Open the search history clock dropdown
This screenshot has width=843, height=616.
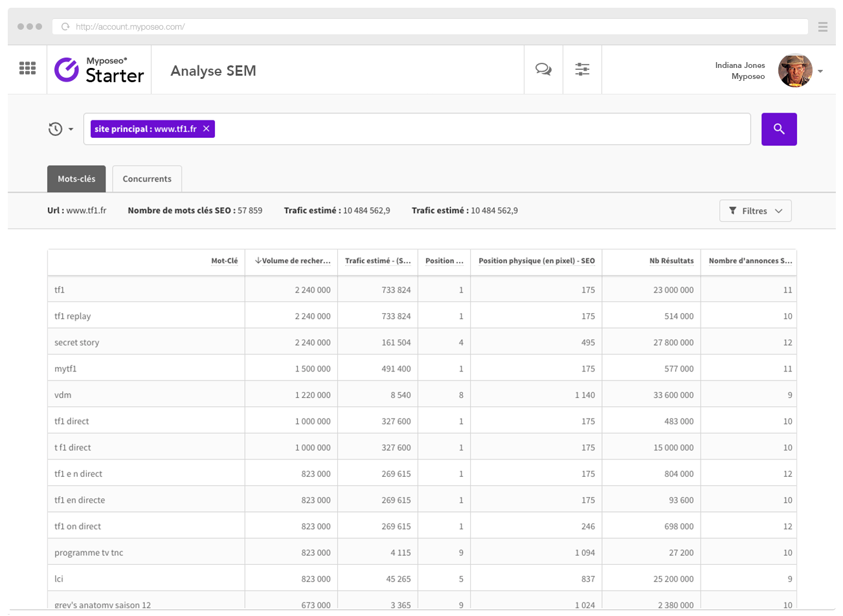click(x=61, y=129)
